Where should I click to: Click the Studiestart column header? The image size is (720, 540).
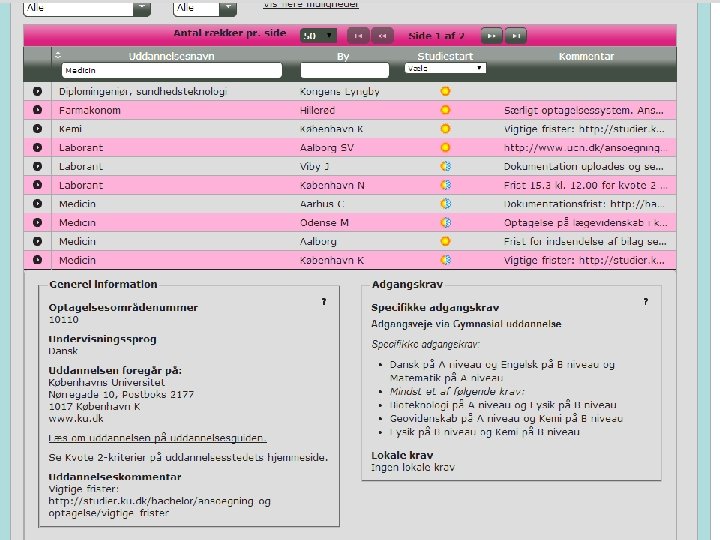coord(445,56)
